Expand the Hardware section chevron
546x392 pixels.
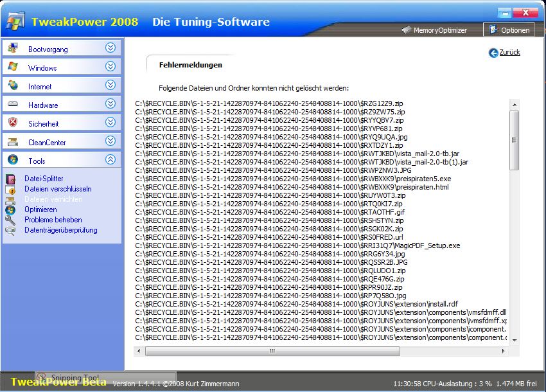tap(110, 103)
